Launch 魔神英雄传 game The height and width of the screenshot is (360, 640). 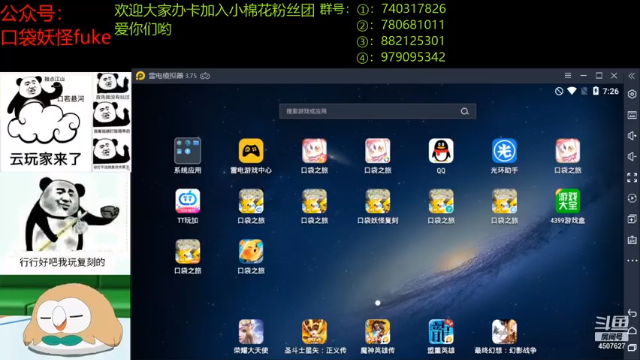tap(378, 332)
